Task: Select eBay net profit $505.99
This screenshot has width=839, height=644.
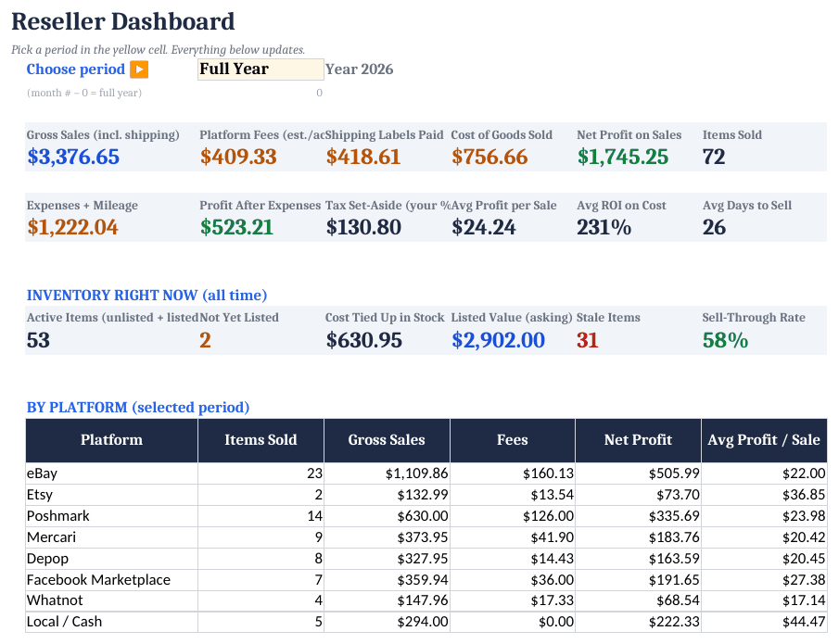Action: tap(639, 474)
